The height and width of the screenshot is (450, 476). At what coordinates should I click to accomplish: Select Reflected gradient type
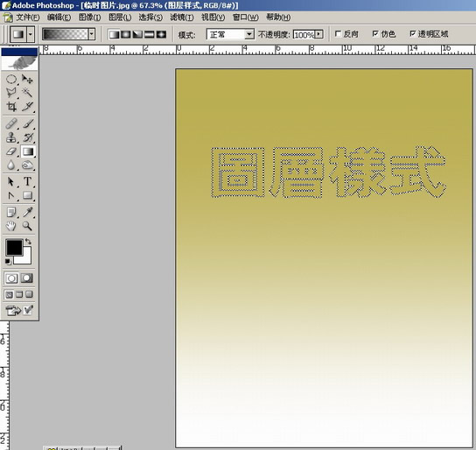click(x=149, y=34)
